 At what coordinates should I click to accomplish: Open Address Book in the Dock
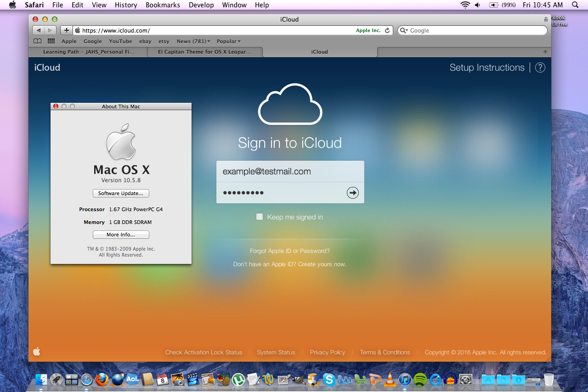click(x=147, y=379)
